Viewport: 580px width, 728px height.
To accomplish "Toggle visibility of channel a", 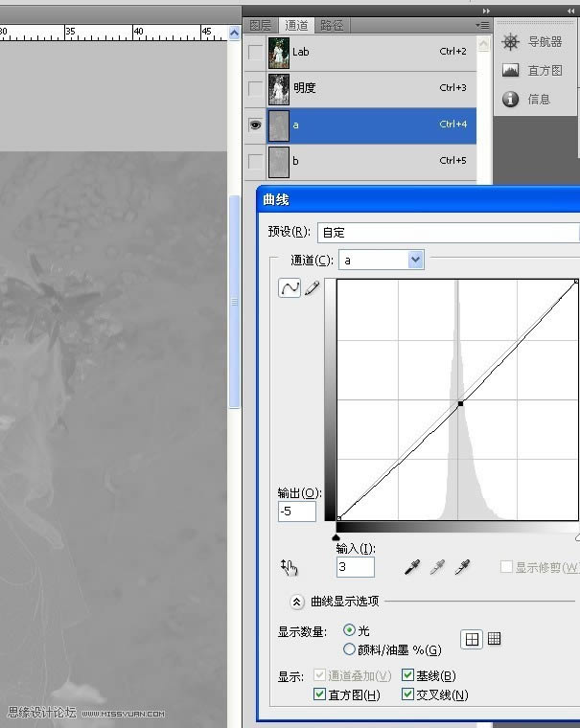I will click(255, 125).
